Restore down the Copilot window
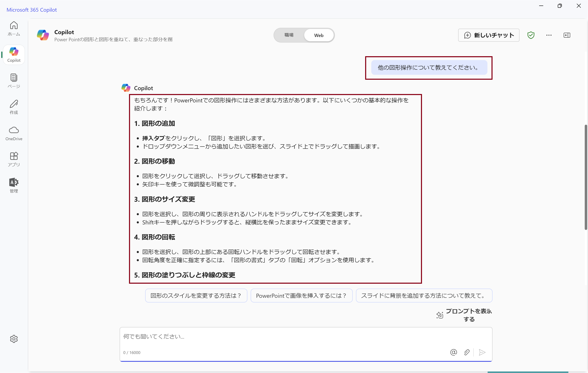The height and width of the screenshot is (373, 588). click(x=560, y=6)
